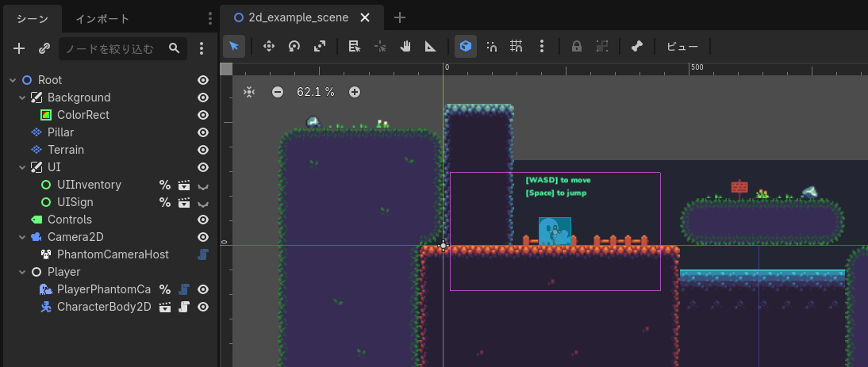Toggle visibility of the Terrain node
Screen dimensions: 868x367
point(203,150)
